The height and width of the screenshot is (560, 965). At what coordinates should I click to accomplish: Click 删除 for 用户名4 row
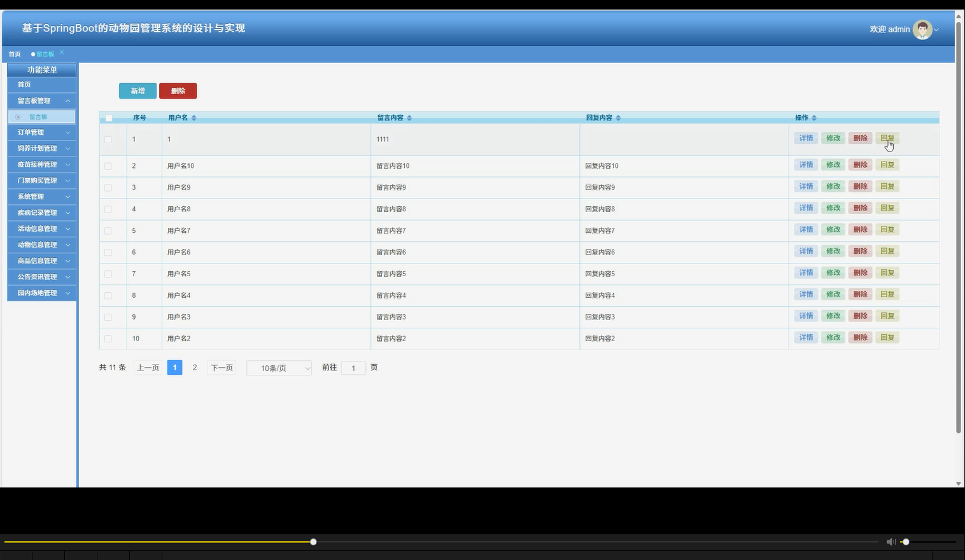tap(860, 295)
